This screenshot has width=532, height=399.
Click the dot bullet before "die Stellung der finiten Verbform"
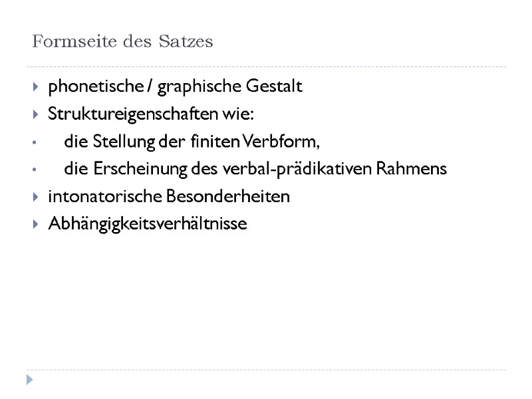tap(33, 143)
